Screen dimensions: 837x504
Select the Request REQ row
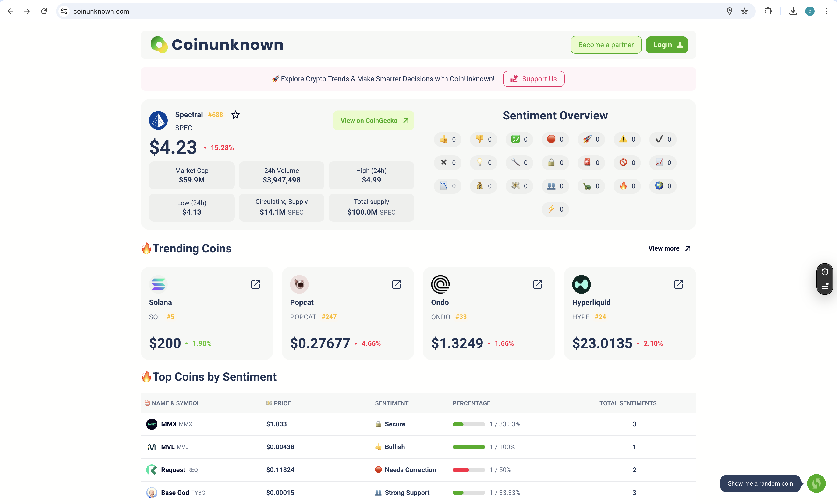coord(418,470)
